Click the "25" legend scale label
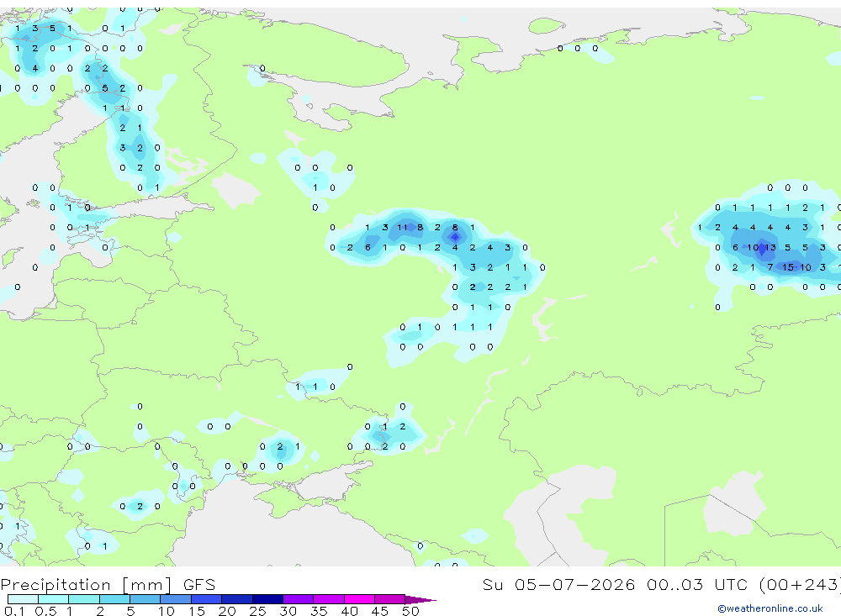841x616 pixels. 257,611
